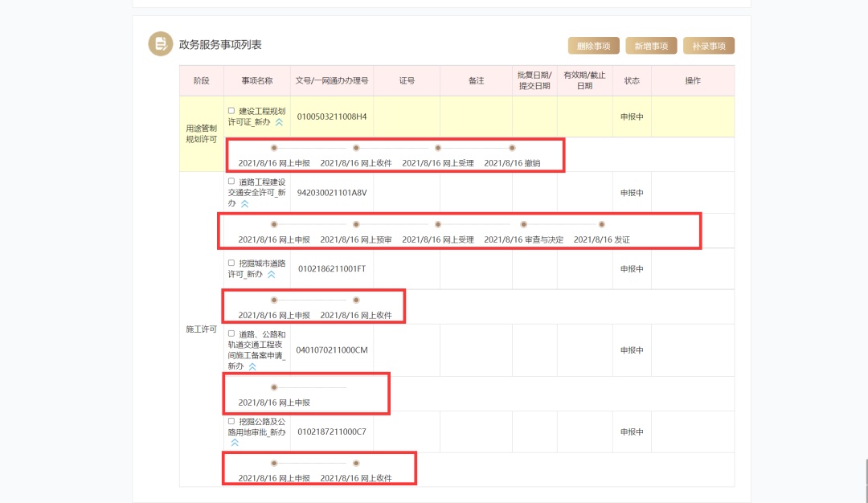Select the 发证 step dot in timeline
This screenshot has height=503, width=868.
tap(601, 224)
